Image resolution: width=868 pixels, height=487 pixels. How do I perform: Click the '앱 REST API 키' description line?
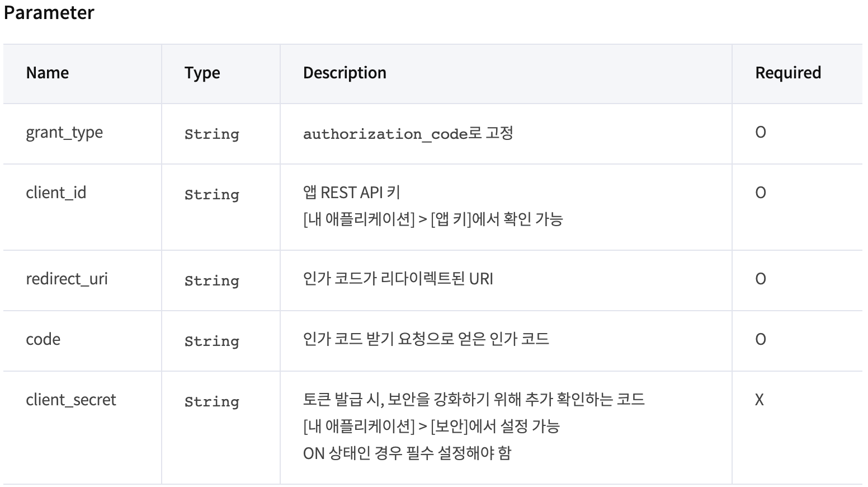352,193
